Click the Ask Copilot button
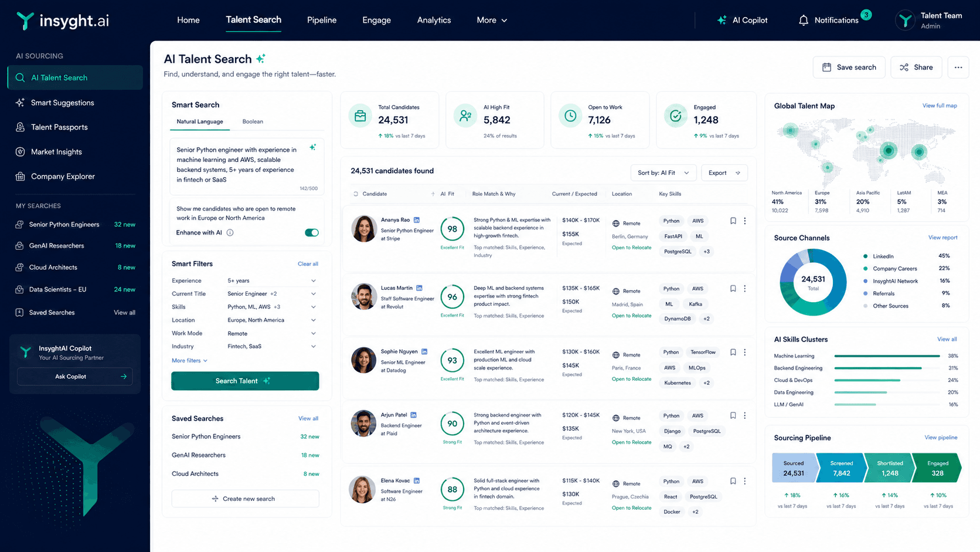 [x=75, y=377]
